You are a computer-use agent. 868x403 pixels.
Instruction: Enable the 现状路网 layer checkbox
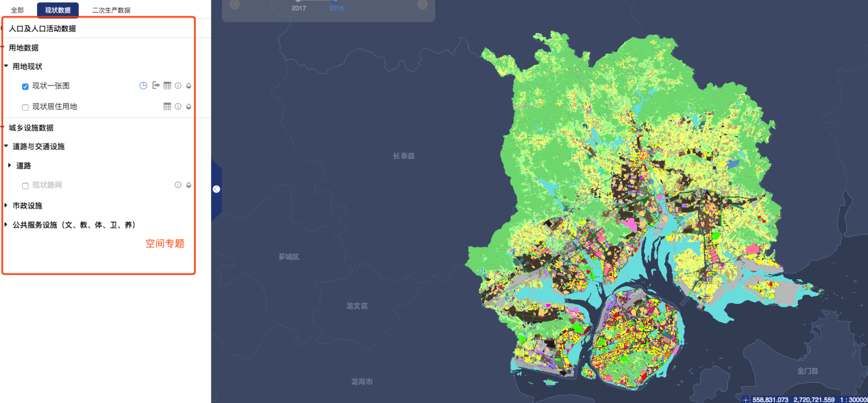25,186
